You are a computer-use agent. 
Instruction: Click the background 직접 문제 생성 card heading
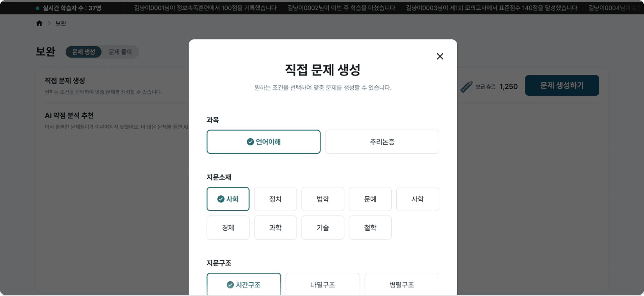[65, 80]
